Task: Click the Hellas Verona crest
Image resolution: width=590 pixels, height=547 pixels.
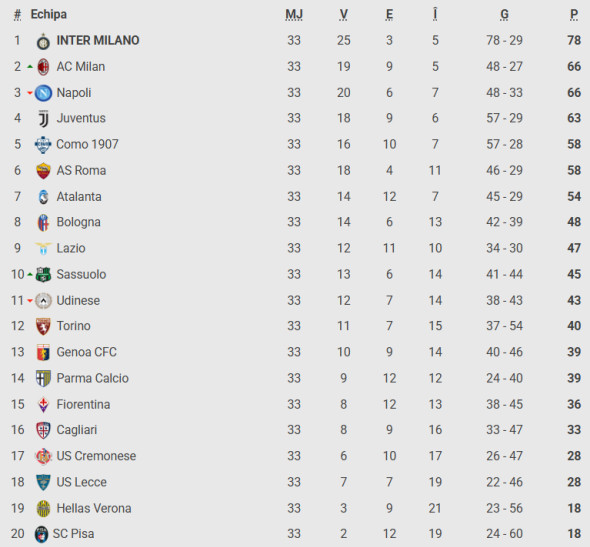Action: pos(43,509)
